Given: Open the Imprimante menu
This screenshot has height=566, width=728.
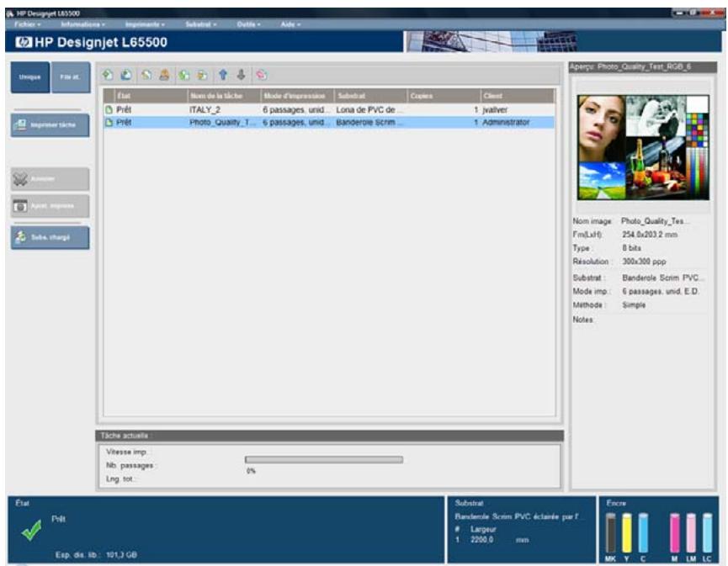Looking at the screenshot, I should [x=145, y=24].
